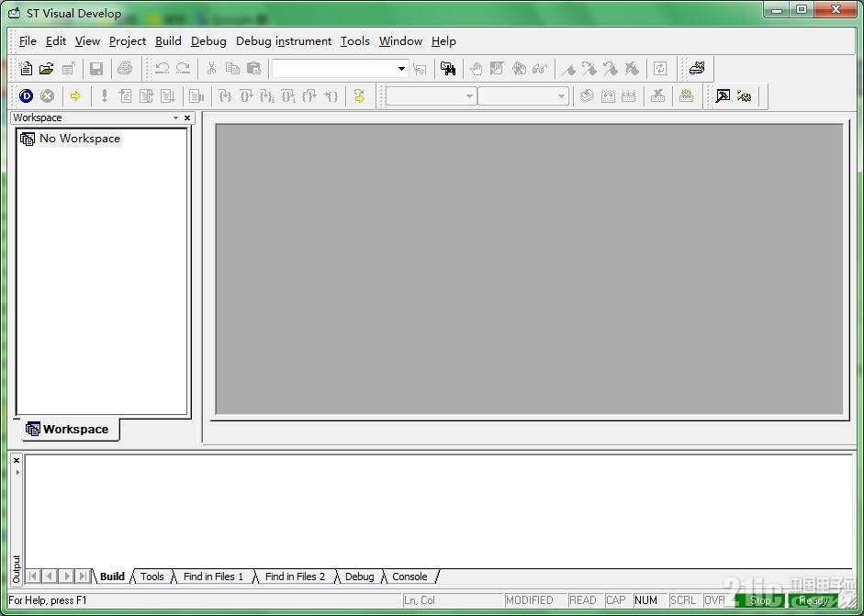Viewport: 864px width, 616px height.
Task: Switch to the Console output tab
Action: 410,577
